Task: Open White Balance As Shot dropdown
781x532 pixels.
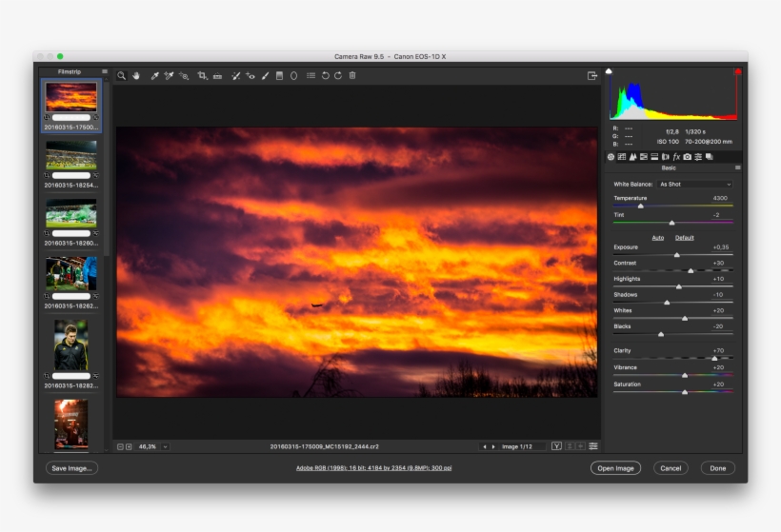Action: [x=695, y=184]
